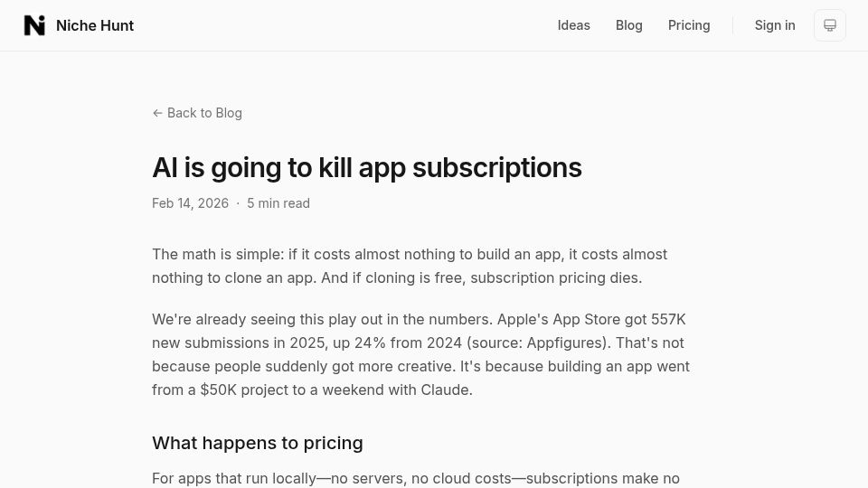The width and height of the screenshot is (868, 488).
Task: Go to the Blog nav item
Action: (629, 25)
